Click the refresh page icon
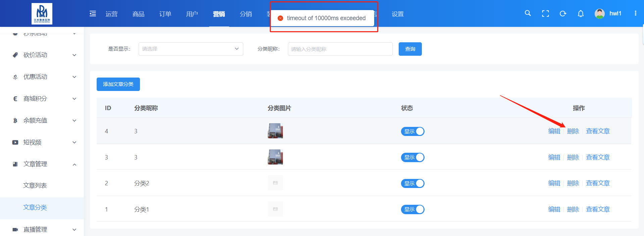Screen dimensions: 644x236 coord(563,13)
